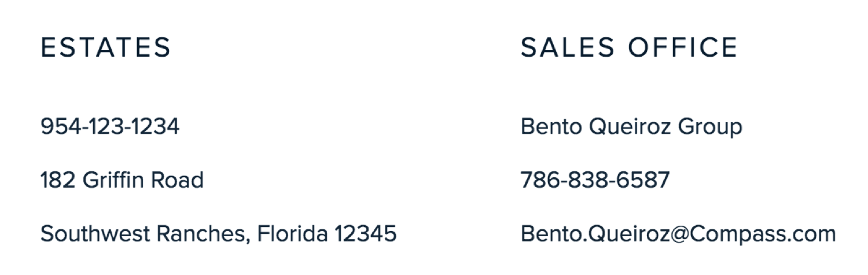The image size is (868, 275).
Task: Open the 182 Griffin Road address line
Action: pyautogui.click(x=122, y=180)
